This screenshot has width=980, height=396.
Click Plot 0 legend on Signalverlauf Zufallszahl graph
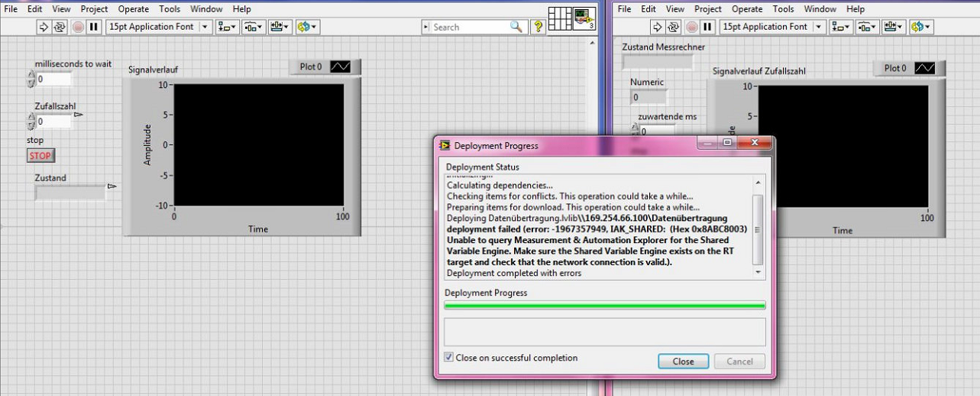[910, 69]
